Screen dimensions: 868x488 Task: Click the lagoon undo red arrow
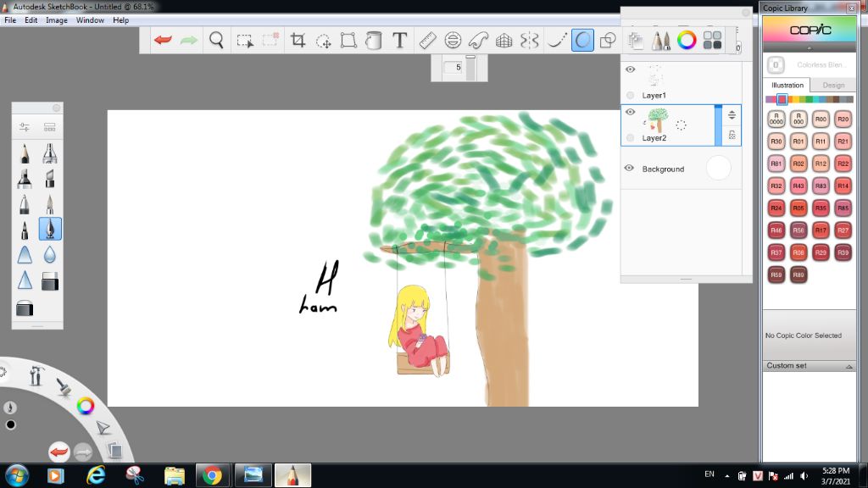tap(58, 452)
